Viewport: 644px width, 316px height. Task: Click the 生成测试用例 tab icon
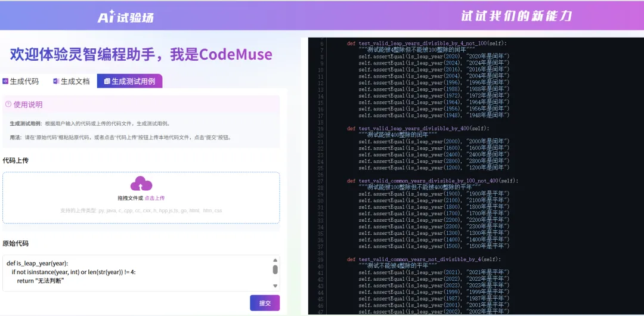click(x=107, y=81)
